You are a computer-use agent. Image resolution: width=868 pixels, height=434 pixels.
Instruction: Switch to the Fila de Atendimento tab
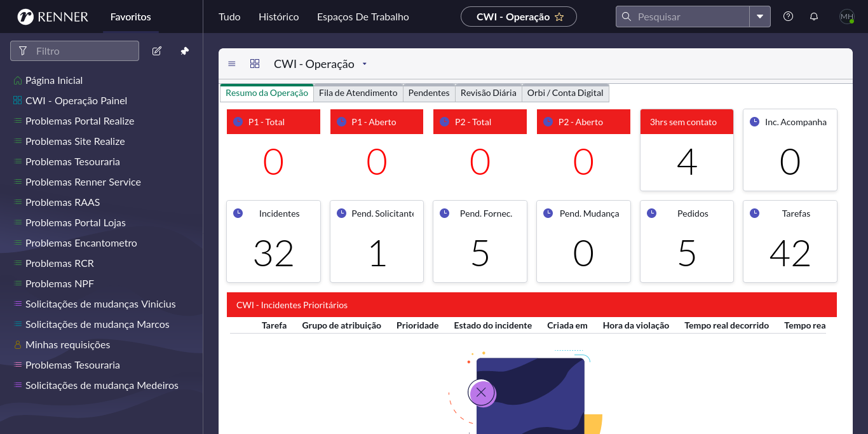(x=358, y=93)
